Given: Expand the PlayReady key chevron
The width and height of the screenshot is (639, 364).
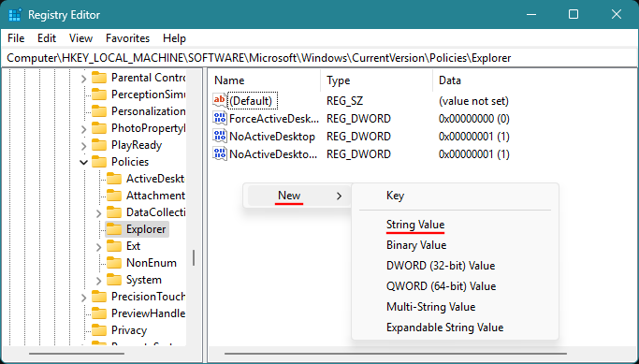Looking at the screenshot, I should (83, 146).
